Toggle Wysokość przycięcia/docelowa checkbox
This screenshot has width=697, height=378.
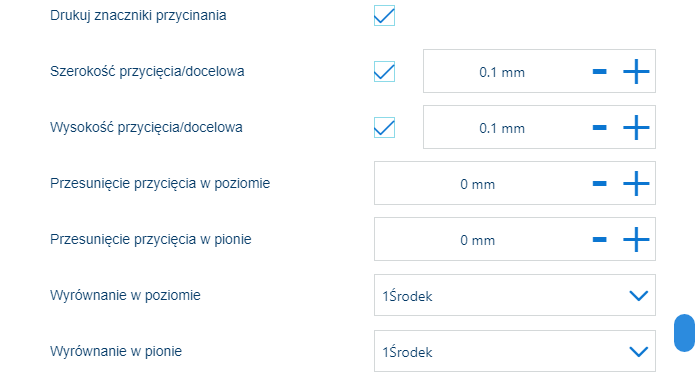pyautogui.click(x=384, y=128)
